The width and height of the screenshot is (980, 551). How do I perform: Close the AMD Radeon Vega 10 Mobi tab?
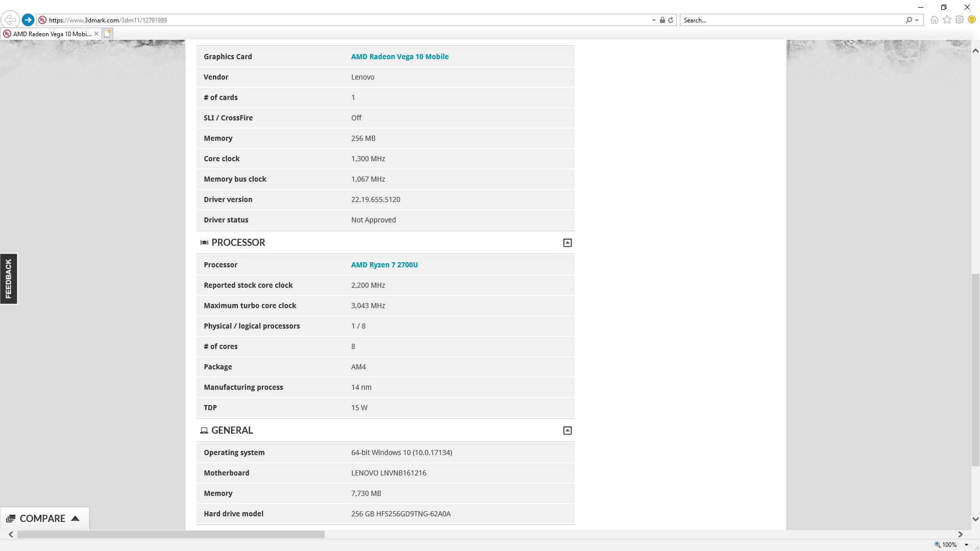click(96, 34)
